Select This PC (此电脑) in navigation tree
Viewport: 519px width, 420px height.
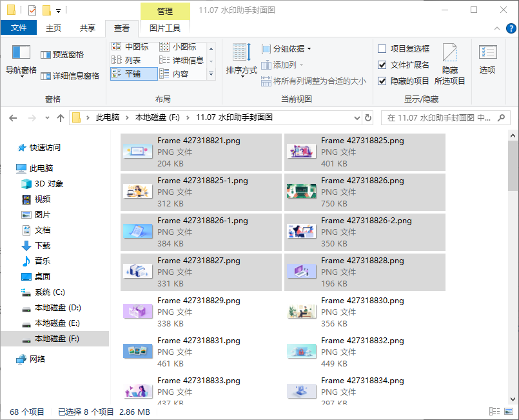(x=34, y=168)
